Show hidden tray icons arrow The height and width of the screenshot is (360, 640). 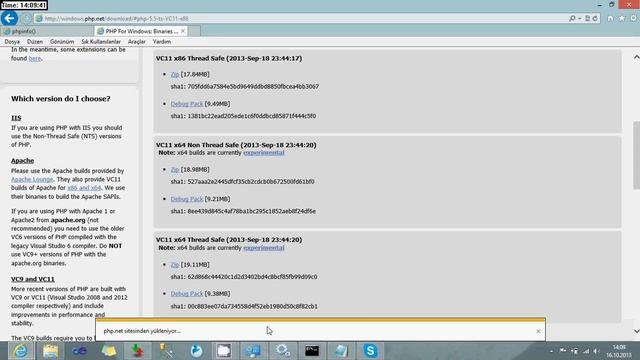(551, 351)
